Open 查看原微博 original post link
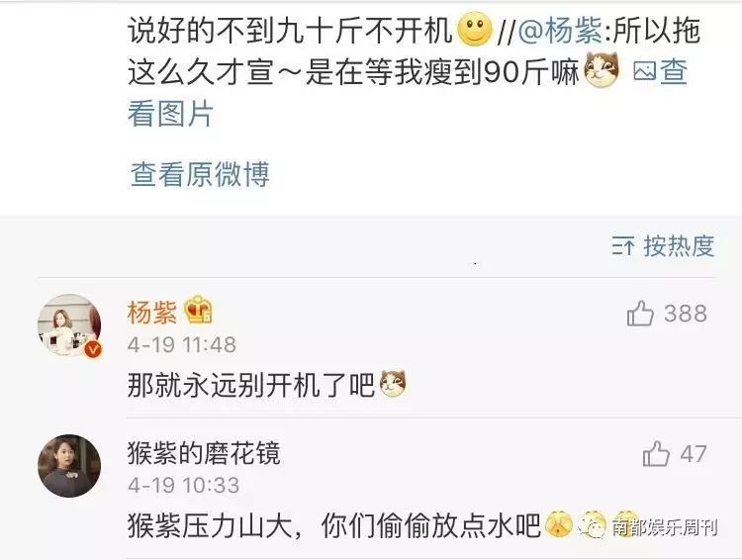This screenshot has height=560, width=742. (200, 174)
